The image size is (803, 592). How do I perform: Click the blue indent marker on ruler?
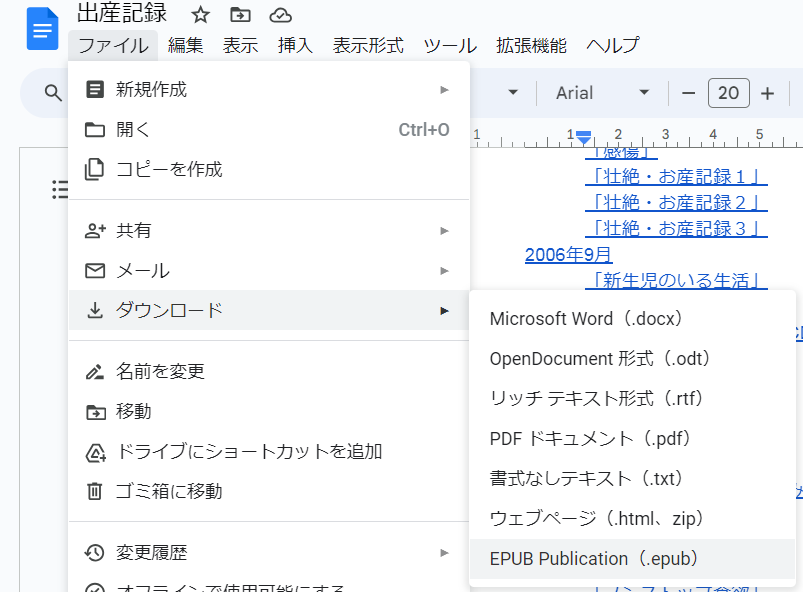click(x=584, y=137)
